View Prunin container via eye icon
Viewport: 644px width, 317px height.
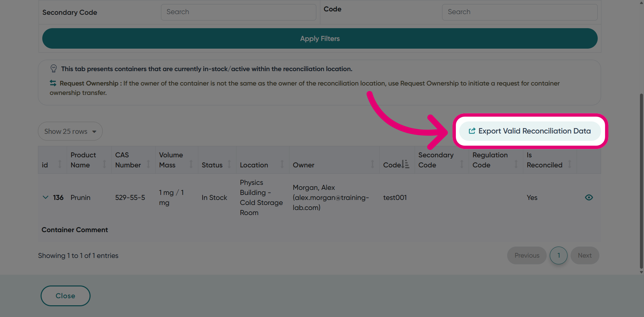[589, 197]
